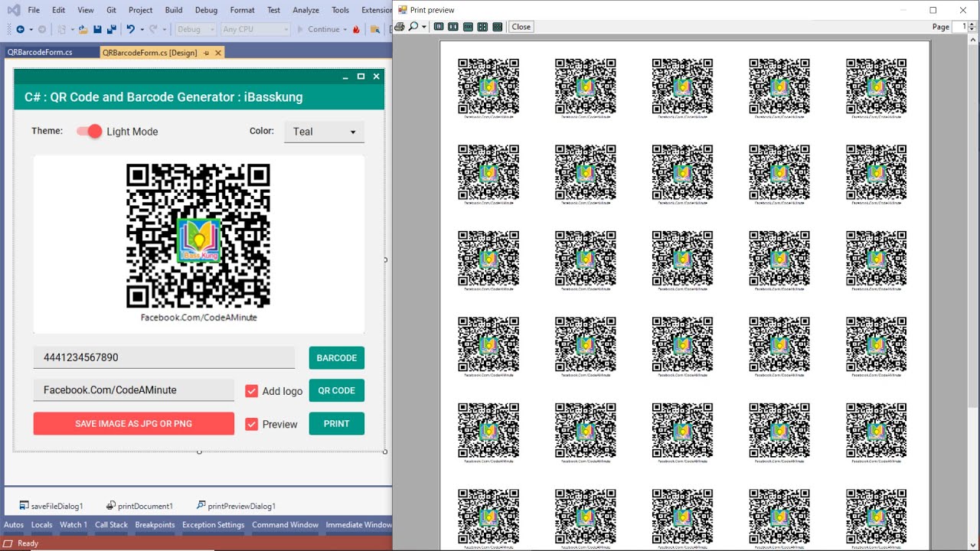Select the printPreviewDialog1 component

click(x=236, y=506)
